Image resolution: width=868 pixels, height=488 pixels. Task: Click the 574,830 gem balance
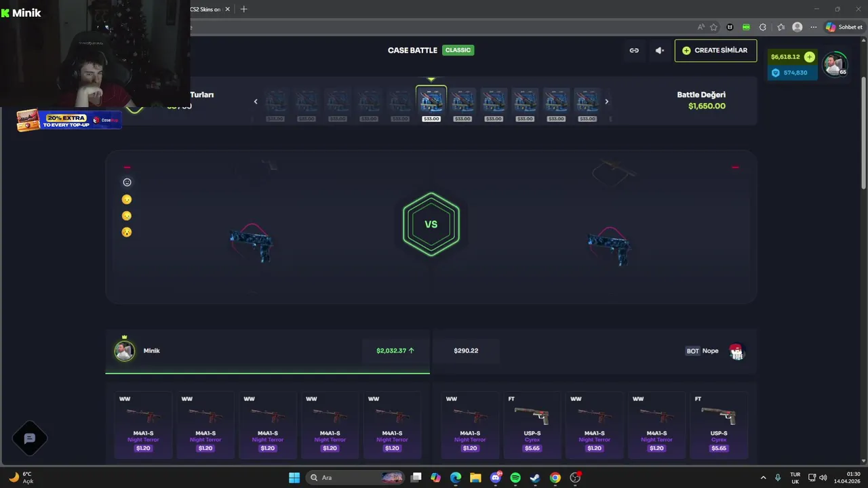(x=795, y=73)
